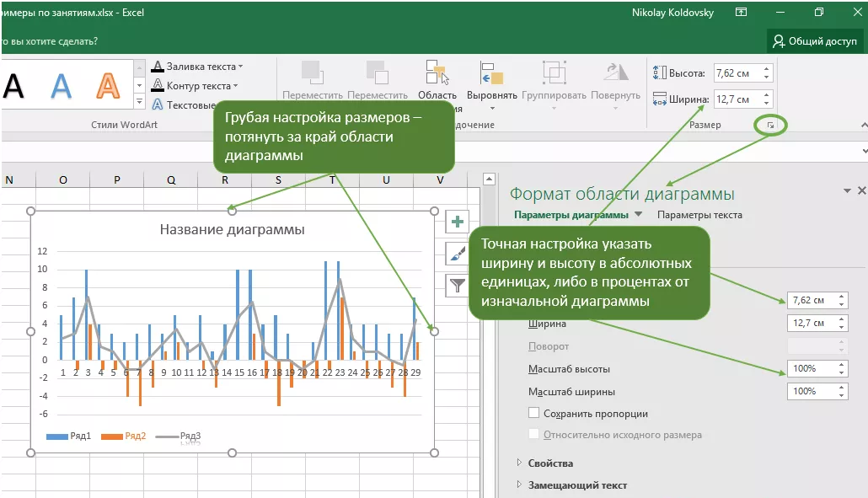Increase Масштаб высоты using up spinner
Image resolution: width=868 pixels, height=498 pixels.
(x=841, y=365)
